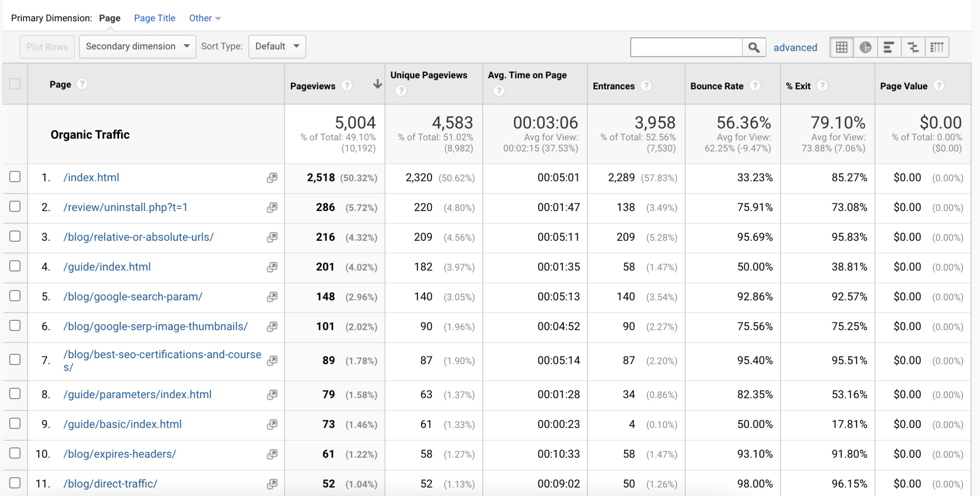Image resolution: width=980 pixels, height=496 pixels.
Task: Open the /blog/expires-headers/ page link
Action: (x=119, y=454)
